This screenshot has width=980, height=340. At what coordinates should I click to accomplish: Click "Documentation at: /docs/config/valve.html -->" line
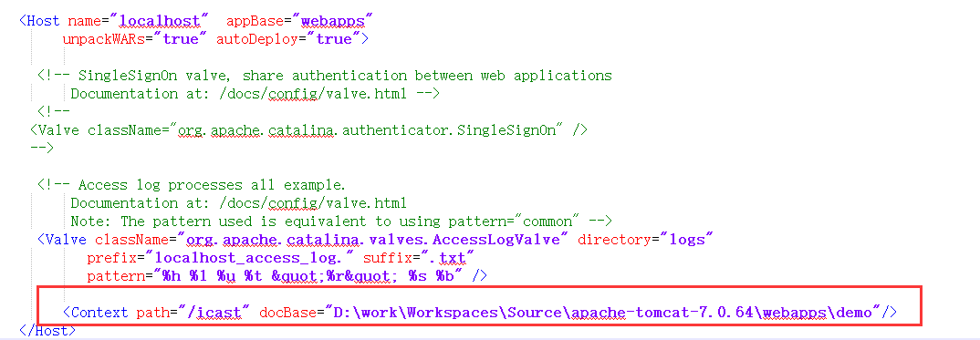coord(255,94)
